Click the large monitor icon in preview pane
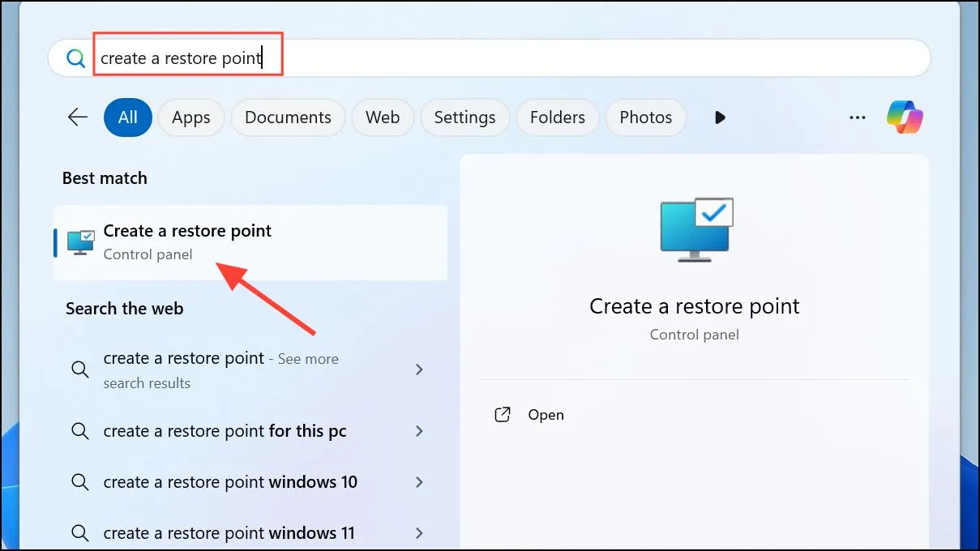The height and width of the screenshot is (551, 980). click(695, 229)
